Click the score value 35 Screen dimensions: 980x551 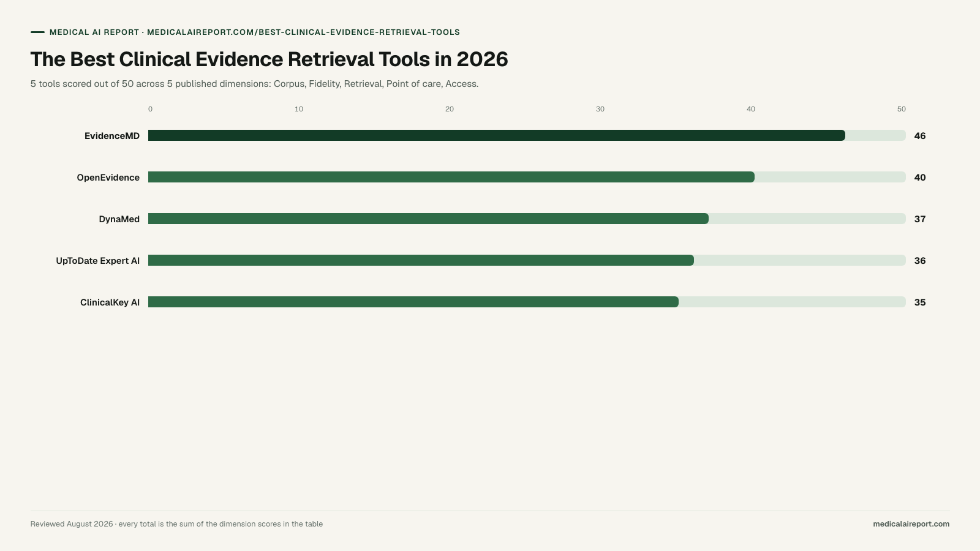click(x=920, y=302)
